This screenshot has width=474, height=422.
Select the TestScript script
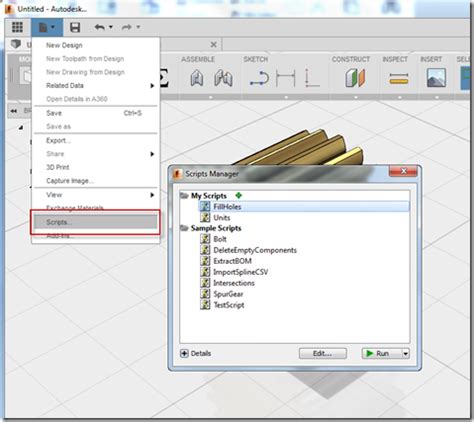pyautogui.click(x=222, y=305)
